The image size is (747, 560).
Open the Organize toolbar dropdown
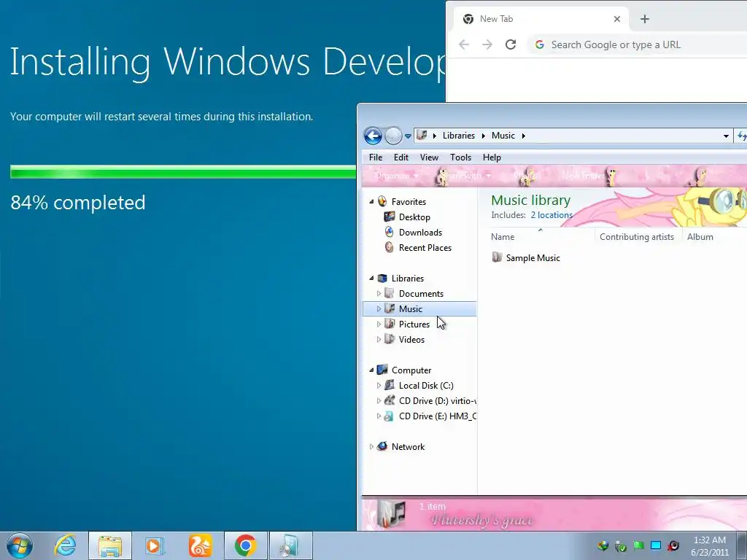point(396,176)
